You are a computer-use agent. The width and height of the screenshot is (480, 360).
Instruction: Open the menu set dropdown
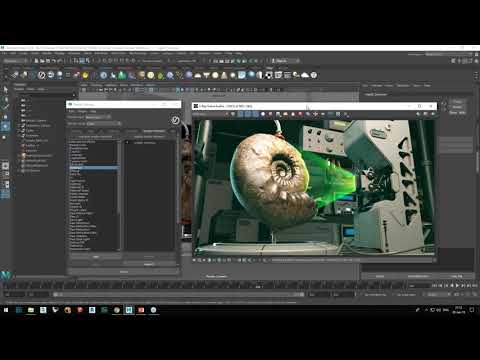coord(15,61)
